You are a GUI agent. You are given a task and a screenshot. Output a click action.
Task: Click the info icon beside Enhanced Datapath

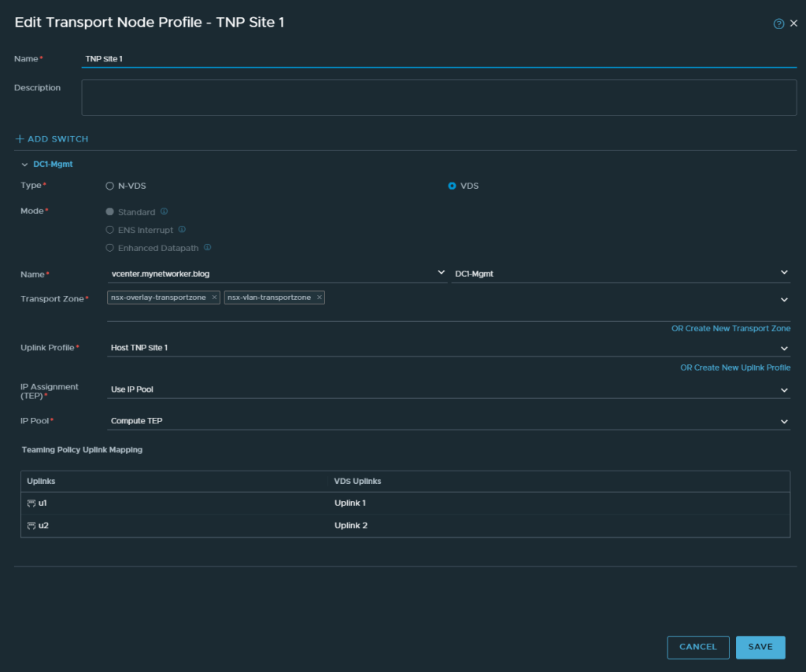[x=207, y=247]
